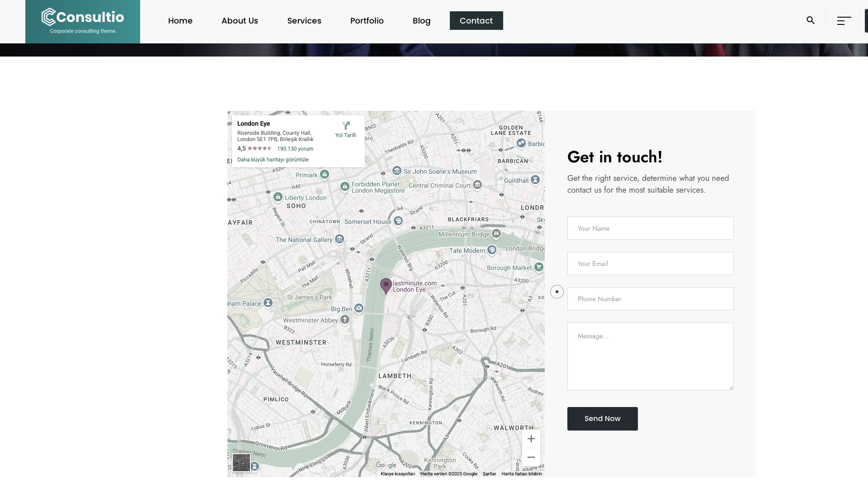This screenshot has width=868, height=502.
Task: Click the Tate Modern map marker
Action: [492, 250]
